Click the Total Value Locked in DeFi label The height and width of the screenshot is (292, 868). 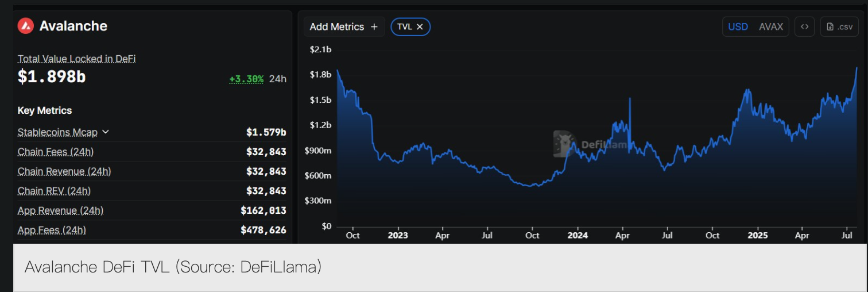coord(76,59)
